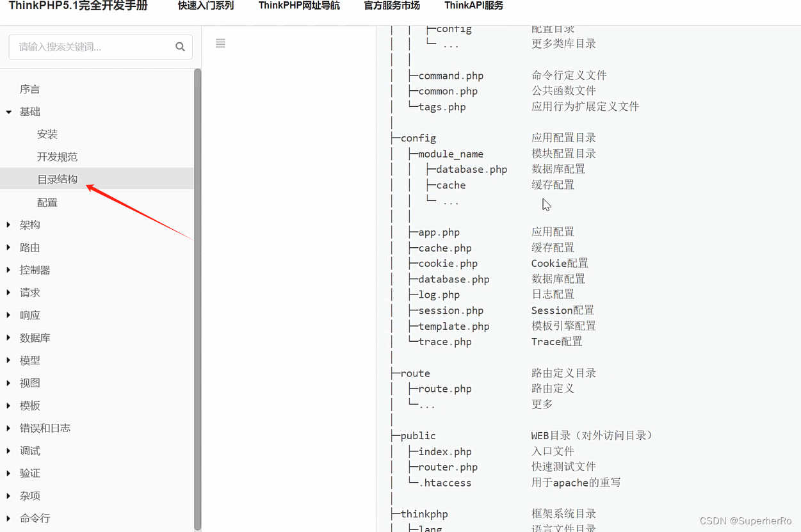Collapse the 基础 section arrow
This screenshot has width=801, height=532.
click(9, 112)
